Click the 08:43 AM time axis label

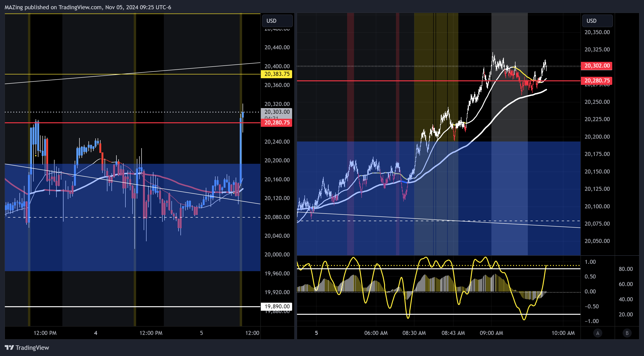pyautogui.click(x=453, y=333)
